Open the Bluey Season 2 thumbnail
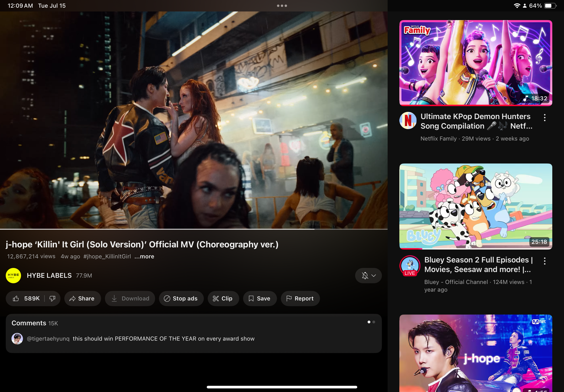Screen dimensions: 564x392 475,206
